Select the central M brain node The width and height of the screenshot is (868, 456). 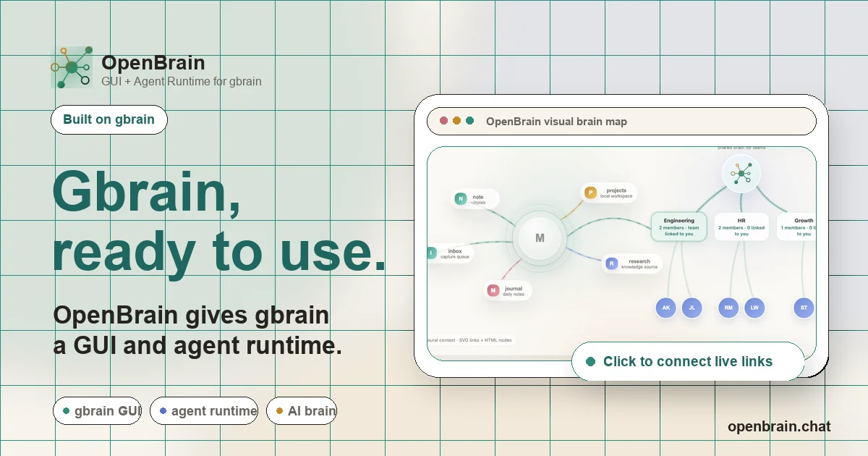tap(540, 238)
